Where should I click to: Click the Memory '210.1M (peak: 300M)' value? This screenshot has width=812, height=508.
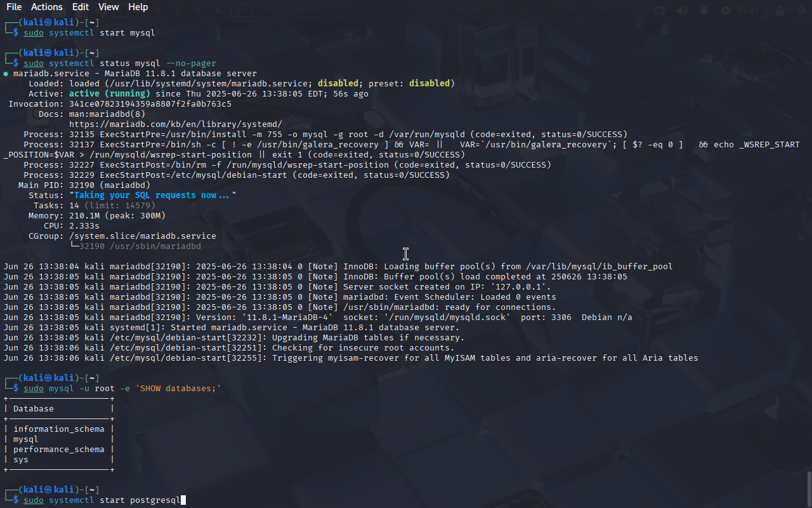tap(117, 215)
